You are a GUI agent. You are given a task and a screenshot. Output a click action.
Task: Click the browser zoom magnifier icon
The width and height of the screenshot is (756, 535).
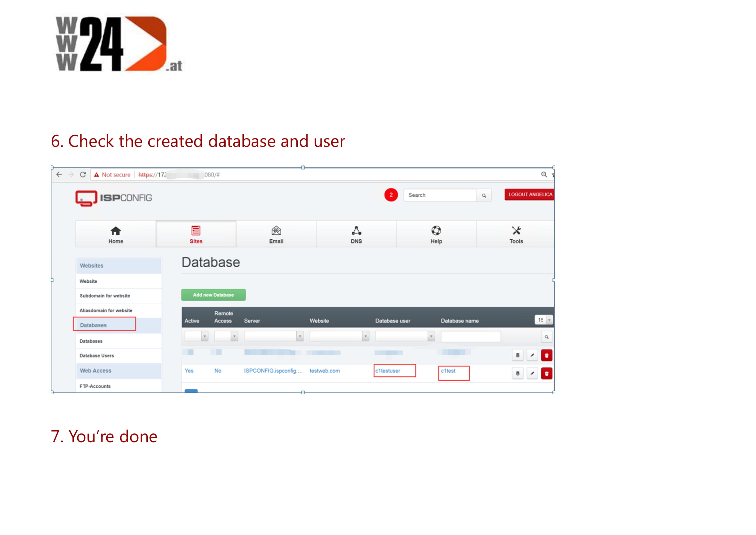[x=544, y=175]
